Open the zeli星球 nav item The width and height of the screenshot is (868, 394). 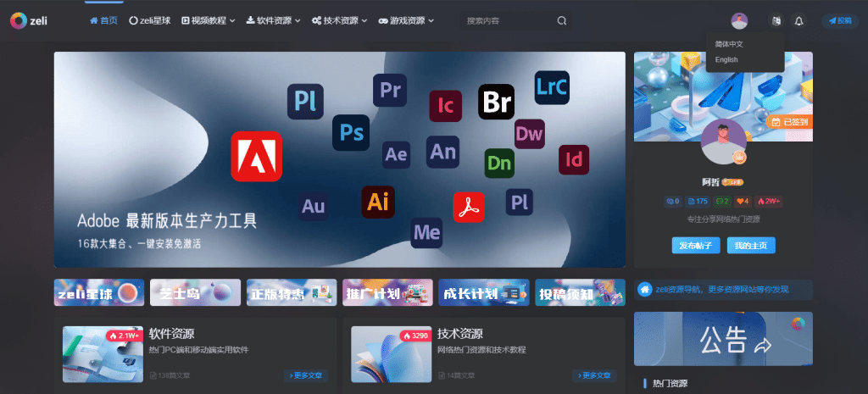[x=149, y=20]
